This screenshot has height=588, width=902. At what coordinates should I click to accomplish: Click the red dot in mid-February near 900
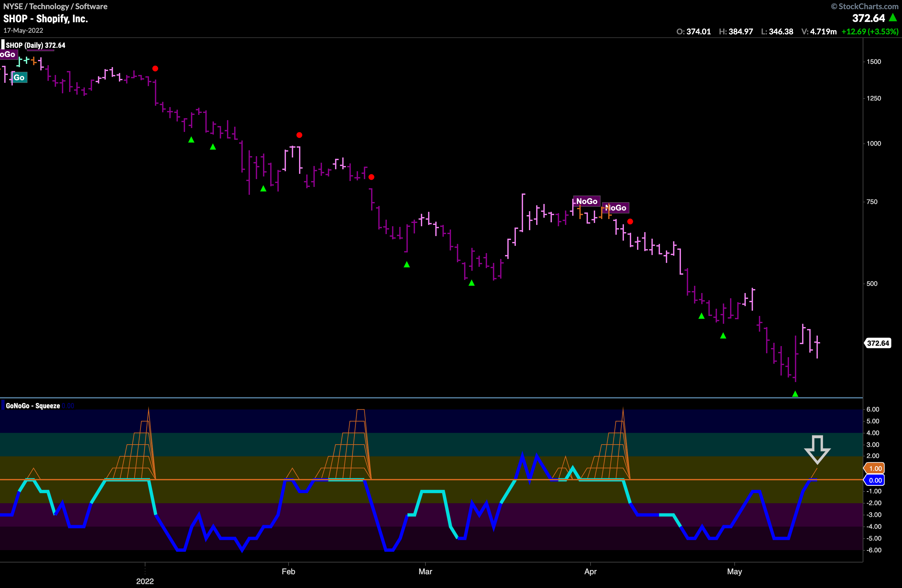tap(371, 177)
